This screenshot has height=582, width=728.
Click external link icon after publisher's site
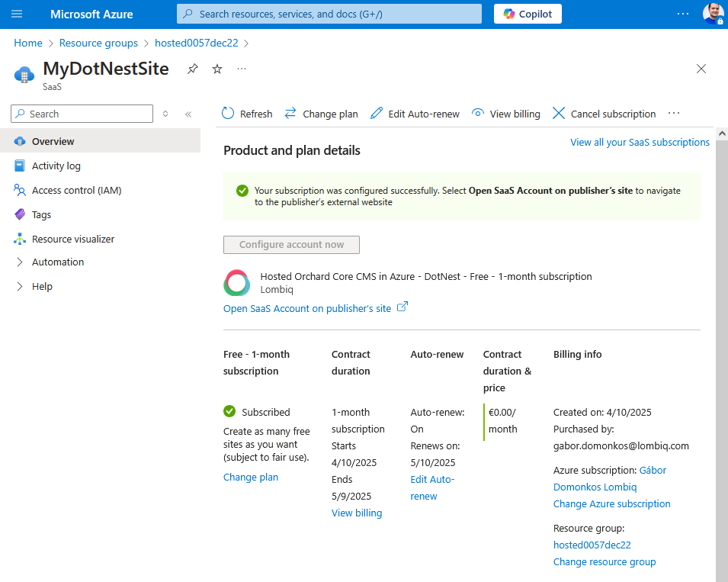pyautogui.click(x=402, y=307)
